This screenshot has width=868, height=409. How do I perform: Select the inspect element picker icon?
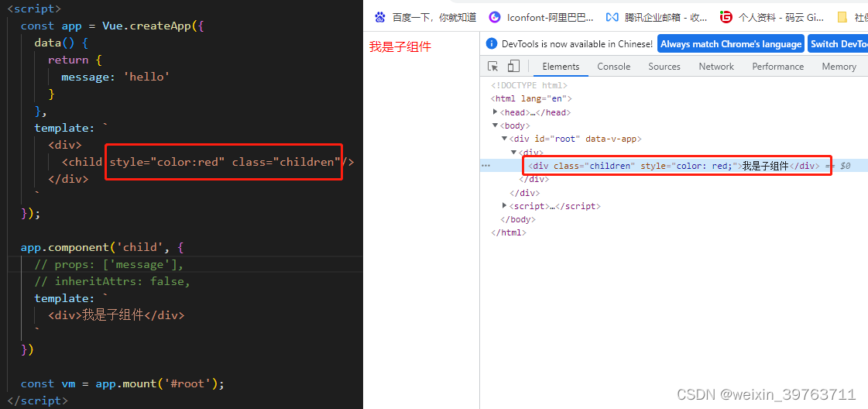[492, 67]
